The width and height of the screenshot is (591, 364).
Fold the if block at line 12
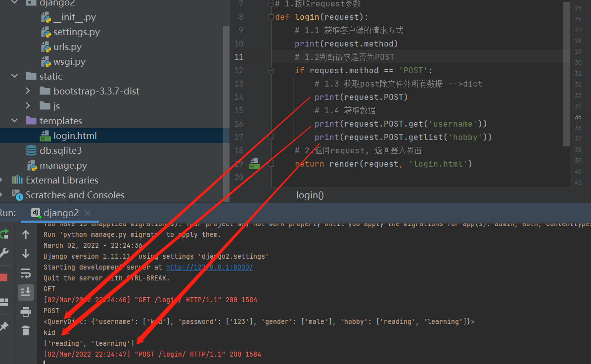[x=271, y=70]
